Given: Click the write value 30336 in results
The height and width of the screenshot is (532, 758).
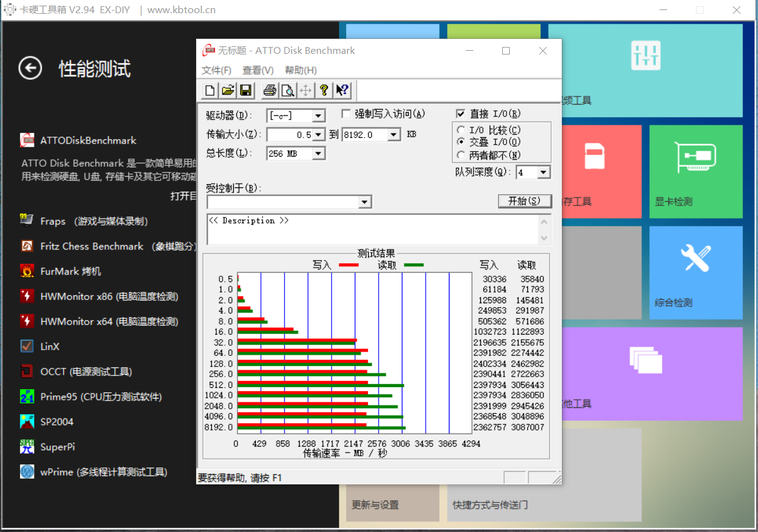Looking at the screenshot, I should [495, 279].
